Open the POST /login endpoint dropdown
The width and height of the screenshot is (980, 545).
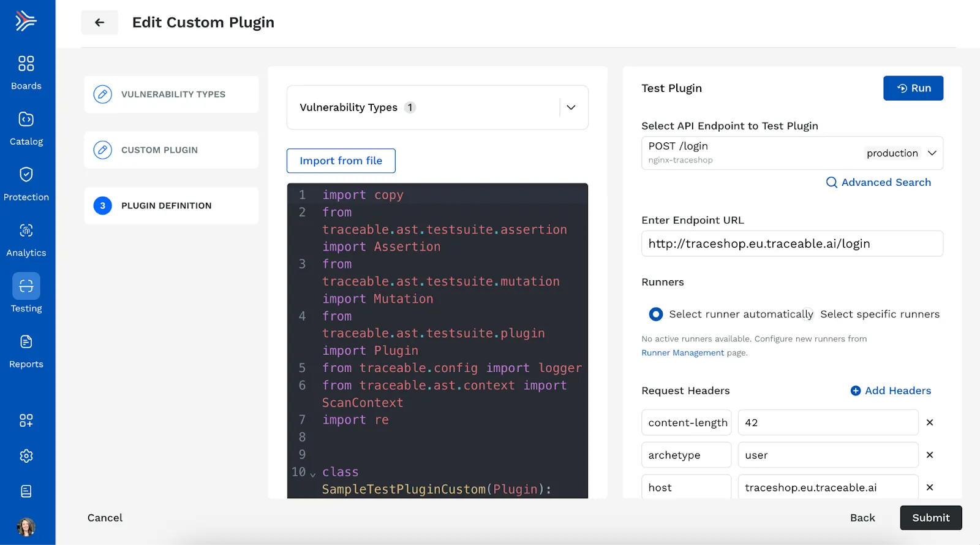[x=792, y=153]
